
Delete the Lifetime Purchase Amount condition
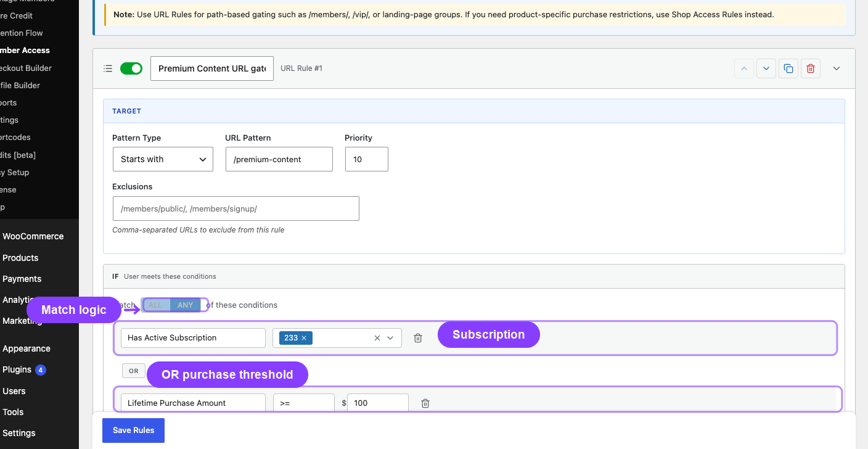click(x=425, y=403)
